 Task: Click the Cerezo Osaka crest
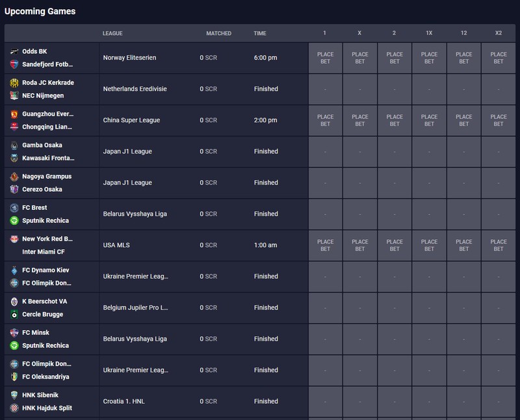(14, 189)
